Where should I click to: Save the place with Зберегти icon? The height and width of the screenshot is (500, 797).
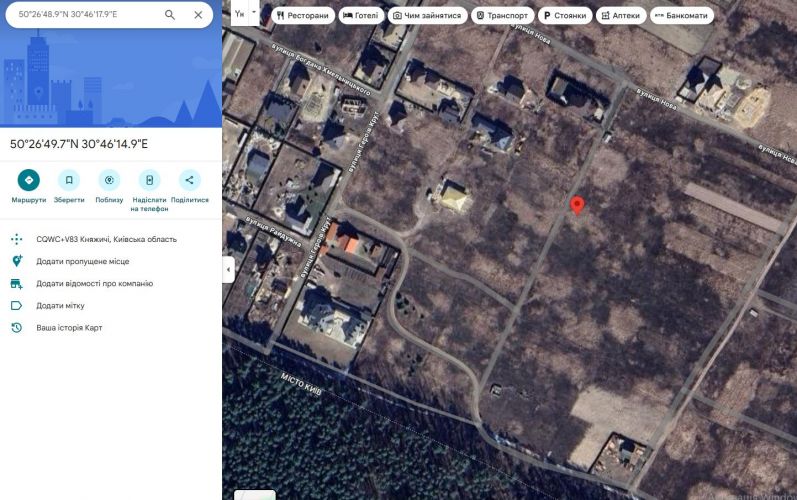pos(69,180)
